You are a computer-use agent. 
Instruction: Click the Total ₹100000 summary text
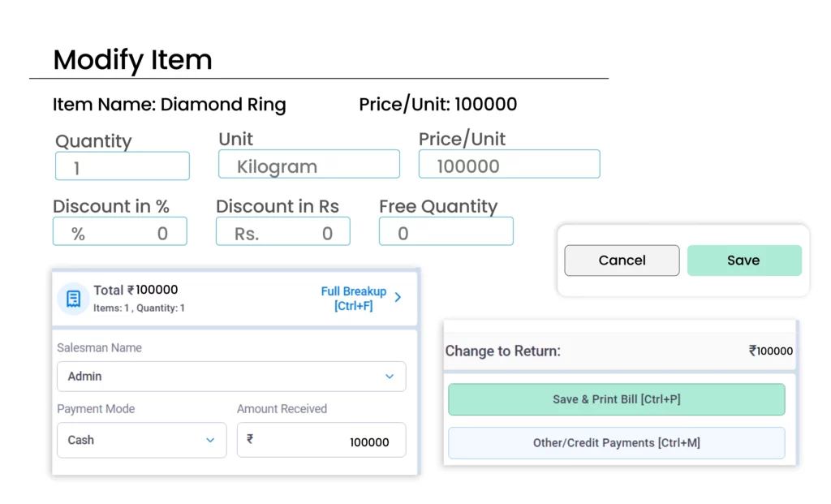pyautogui.click(x=136, y=291)
